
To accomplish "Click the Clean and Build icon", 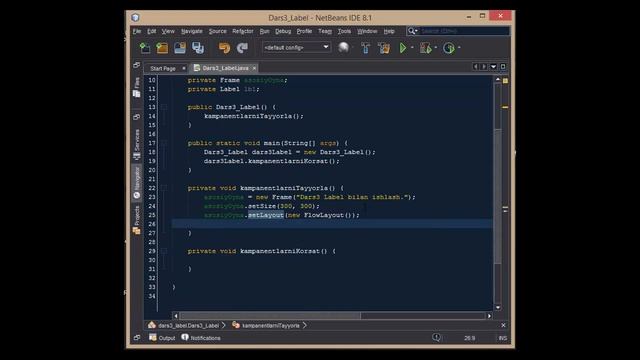I will [384, 48].
